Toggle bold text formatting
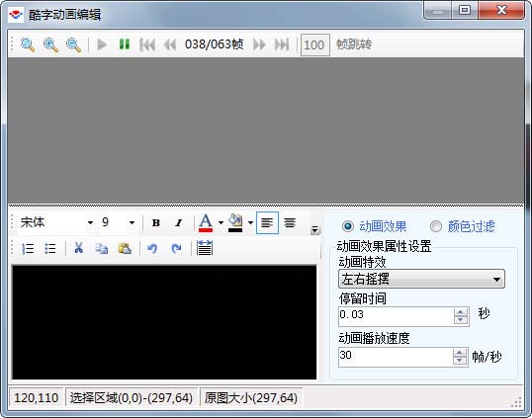Screen dimensions: 532x418 [155, 222]
